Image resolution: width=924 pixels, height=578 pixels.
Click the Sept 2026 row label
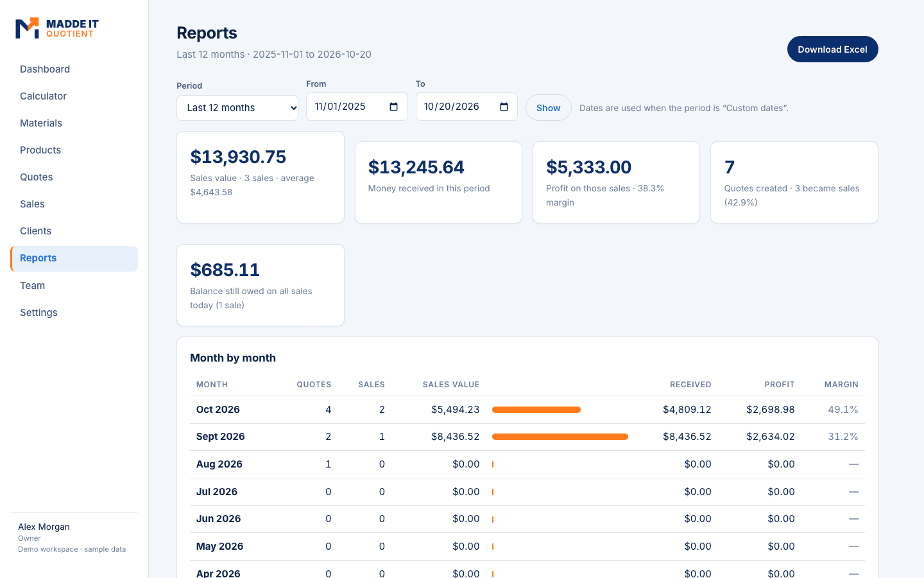click(x=221, y=437)
